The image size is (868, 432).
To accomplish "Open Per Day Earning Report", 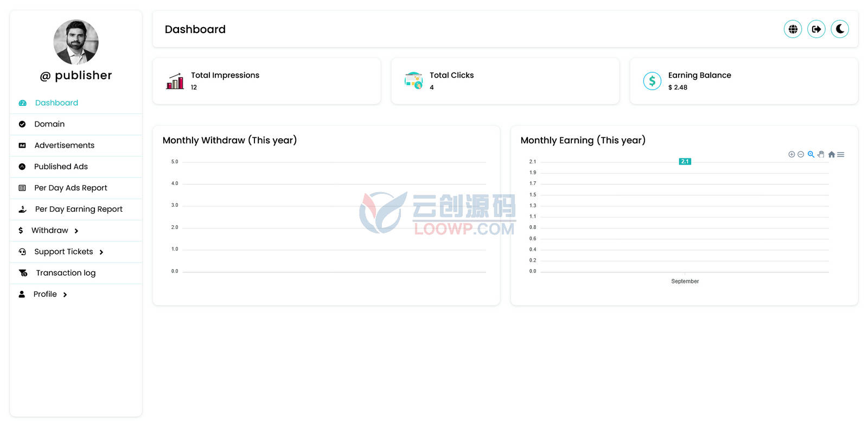I will click(x=76, y=209).
